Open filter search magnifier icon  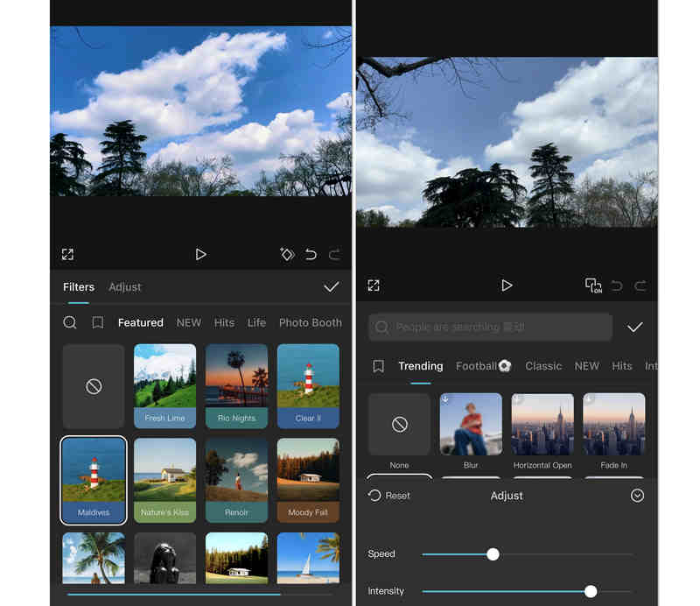[x=70, y=322]
